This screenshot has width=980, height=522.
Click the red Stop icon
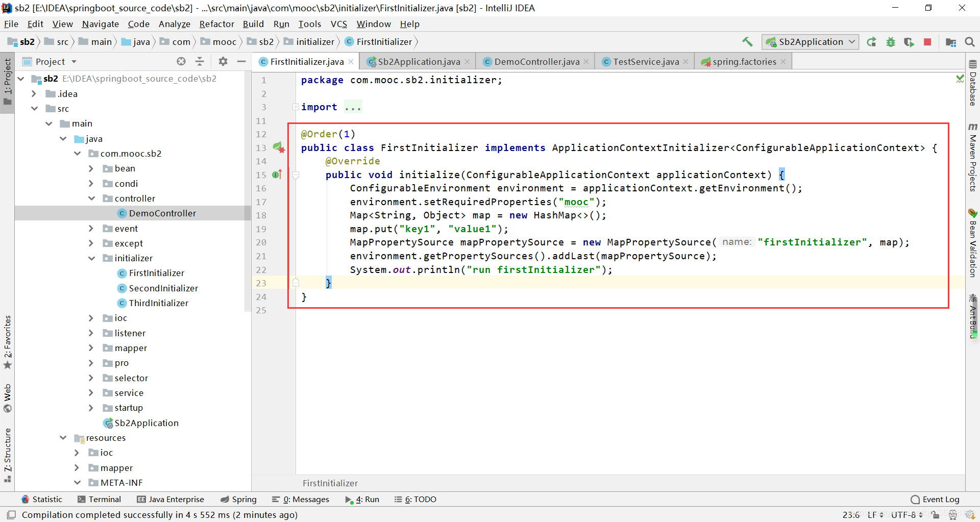tap(927, 42)
